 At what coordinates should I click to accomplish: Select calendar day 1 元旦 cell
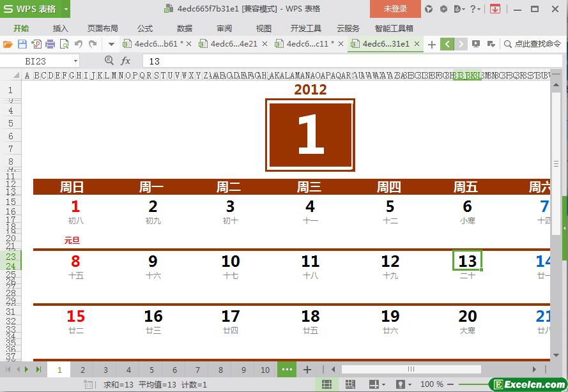pyautogui.click(x=75, y=206)
